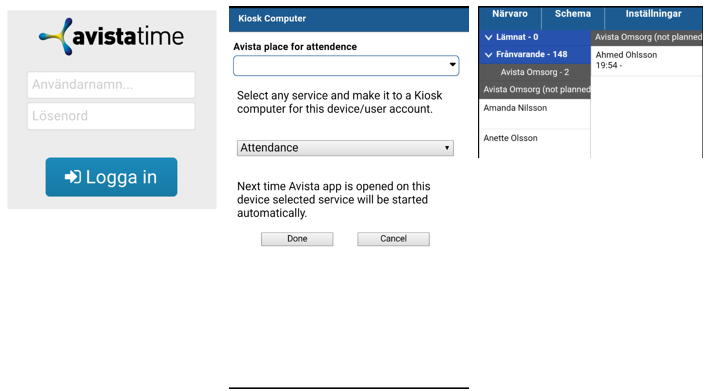Select Avista Omsorg (not planned) under Frånvarande
This screenshot has width=708, height=391.
pyautogui.click(x=535, y=90)
